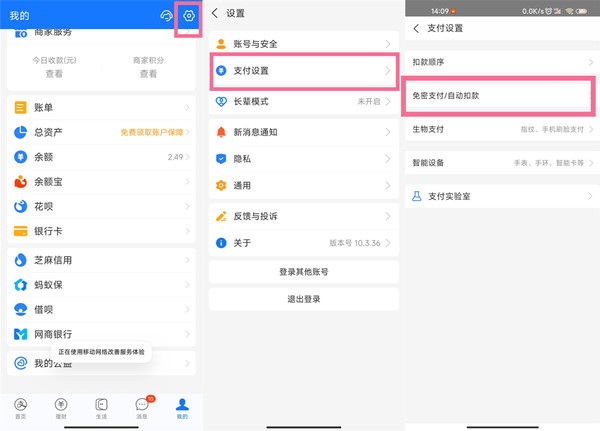This screenshot has height=431, width=600.
Task: Open 智能设备 row chevron
Action: pyautogui.click(x=591, y=163)
